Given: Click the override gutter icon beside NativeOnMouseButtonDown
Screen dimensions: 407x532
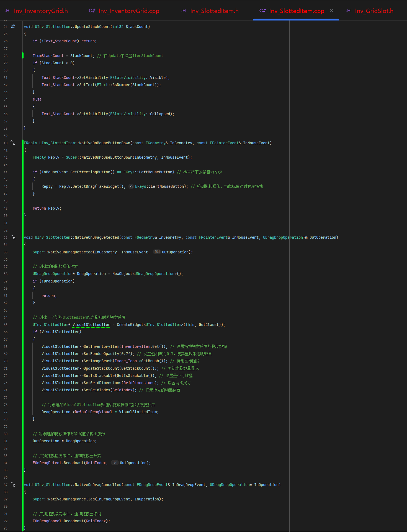Looking at the screenshot, I should (x=13, y=143).
